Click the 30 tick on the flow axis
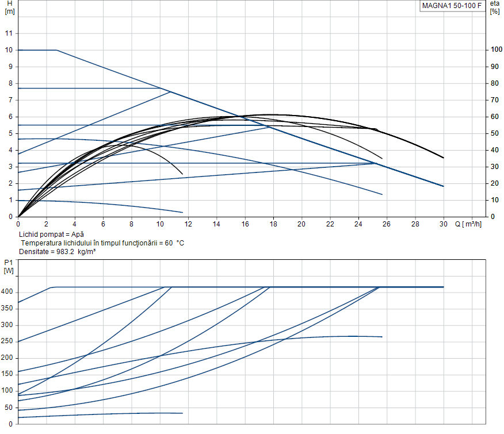 (443, 224)
